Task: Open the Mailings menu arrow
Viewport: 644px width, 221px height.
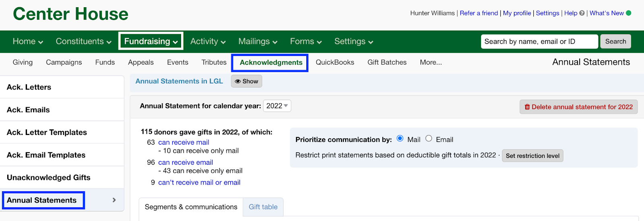Action: [275, 42]
